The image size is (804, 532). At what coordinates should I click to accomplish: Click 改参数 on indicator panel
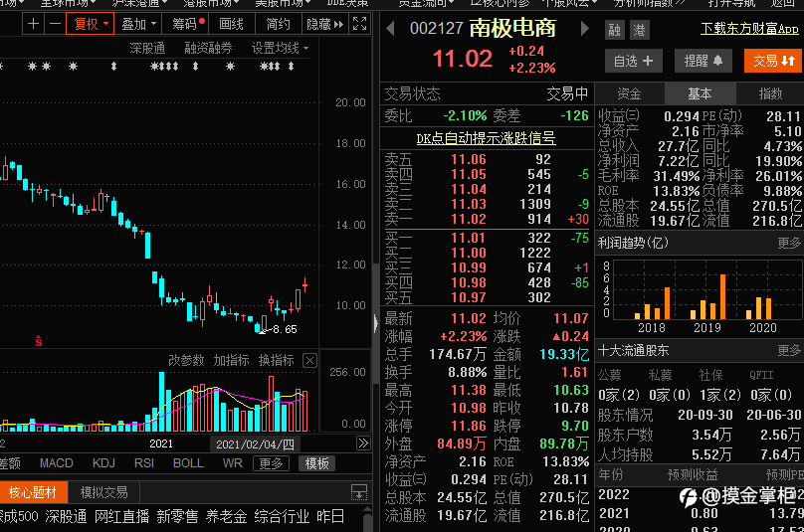coord(186,360)
